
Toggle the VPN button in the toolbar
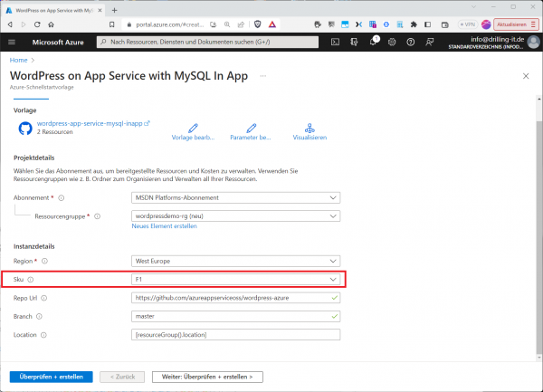pos(467,24)
